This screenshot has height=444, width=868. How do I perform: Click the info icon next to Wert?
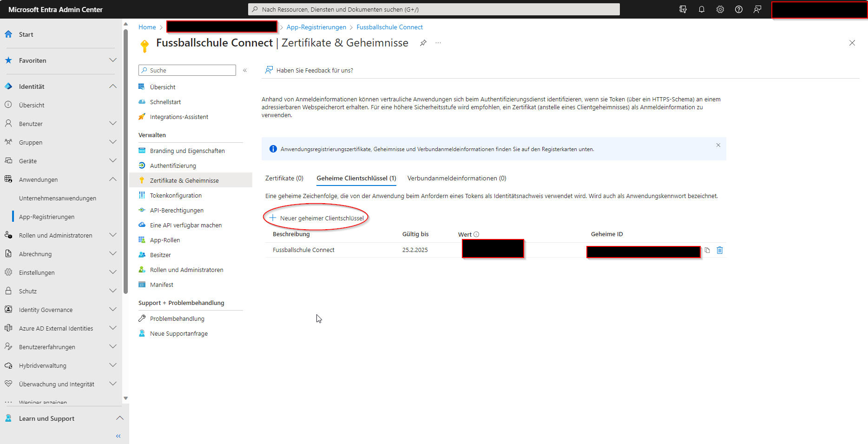[476, 234]
